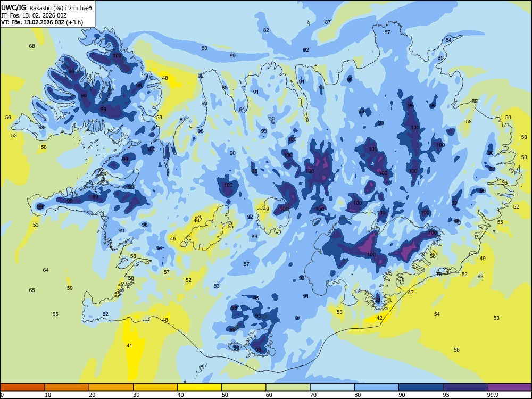Click the map value '64' over the sea
The width and height of the screenshot is (532, 399).
coord(46,270)
